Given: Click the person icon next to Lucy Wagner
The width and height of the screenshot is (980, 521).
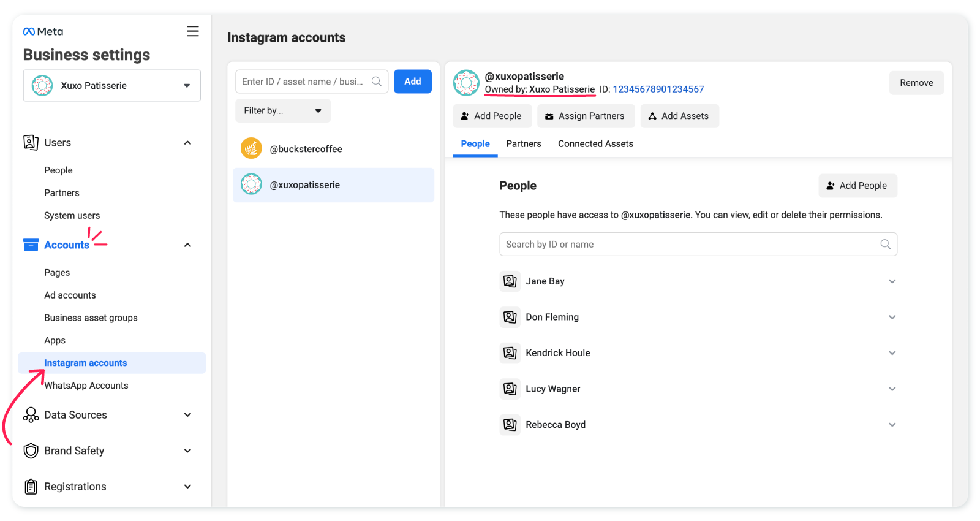Looking at the screenshot, I should click(510, 389).
